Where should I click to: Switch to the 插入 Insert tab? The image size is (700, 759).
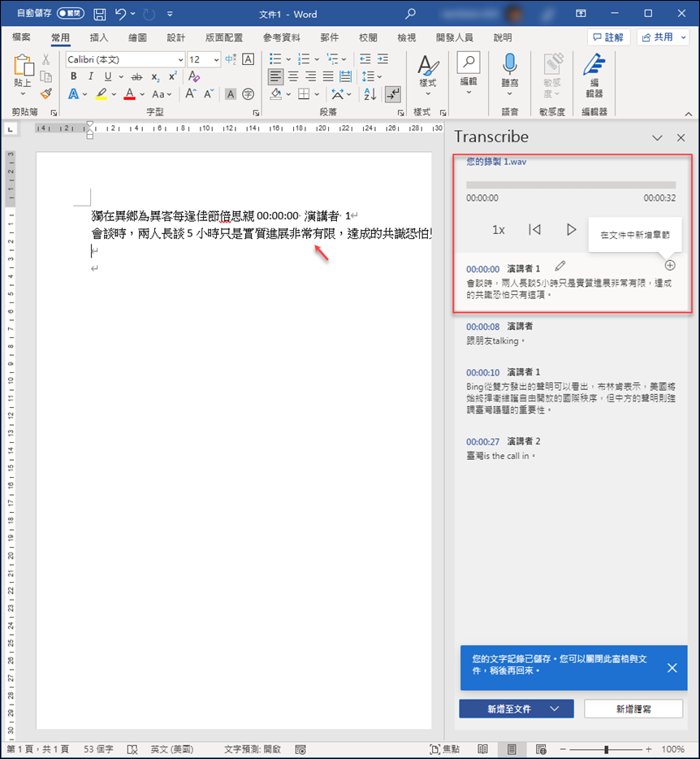(x=99, y=37)
